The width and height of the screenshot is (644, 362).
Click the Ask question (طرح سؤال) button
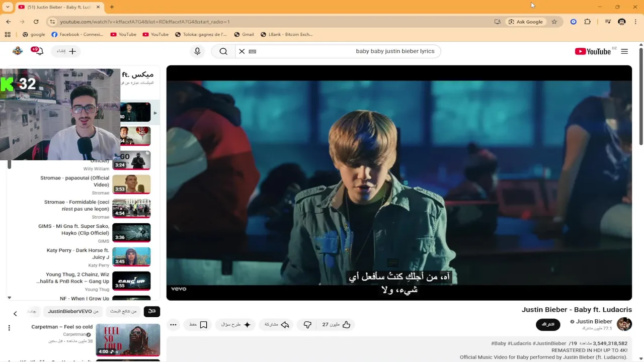pyautogui.click(x=236, y=325)
